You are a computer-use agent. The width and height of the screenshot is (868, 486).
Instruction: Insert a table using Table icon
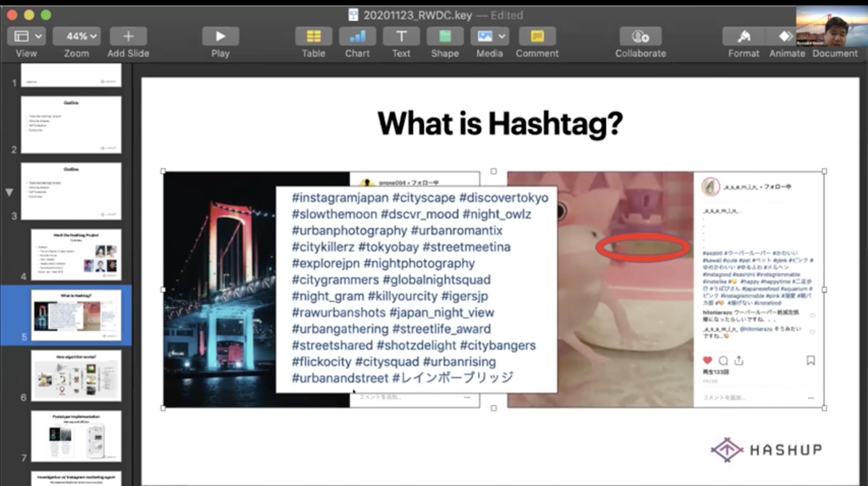point(313,37)
